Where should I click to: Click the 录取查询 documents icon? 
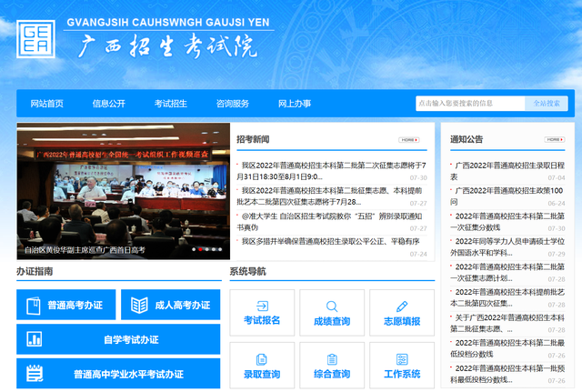pyautogui.click(x=262, y=359)
